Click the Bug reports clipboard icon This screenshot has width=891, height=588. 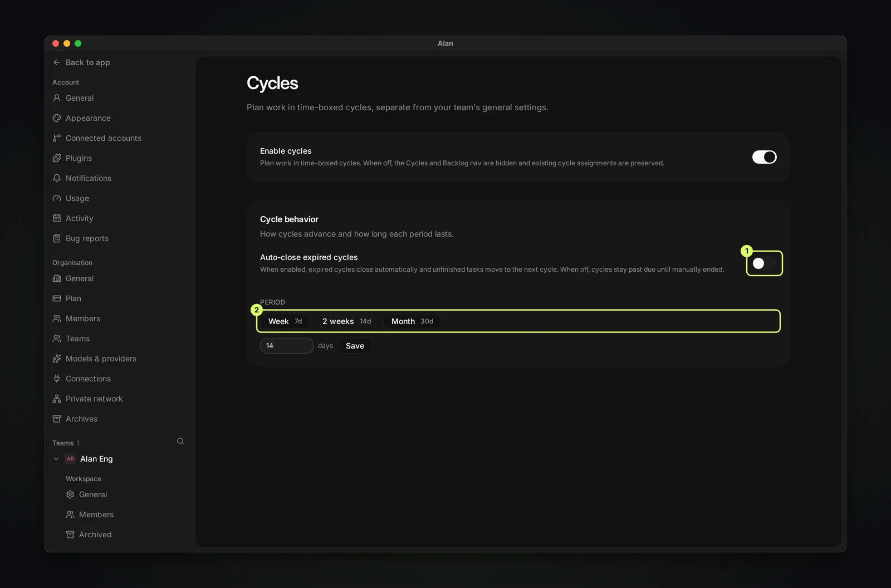pyautogui.click(x=57, y=238)
